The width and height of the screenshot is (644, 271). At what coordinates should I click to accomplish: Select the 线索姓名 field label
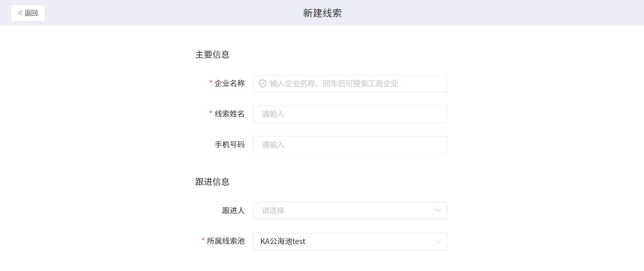(230, 114)
